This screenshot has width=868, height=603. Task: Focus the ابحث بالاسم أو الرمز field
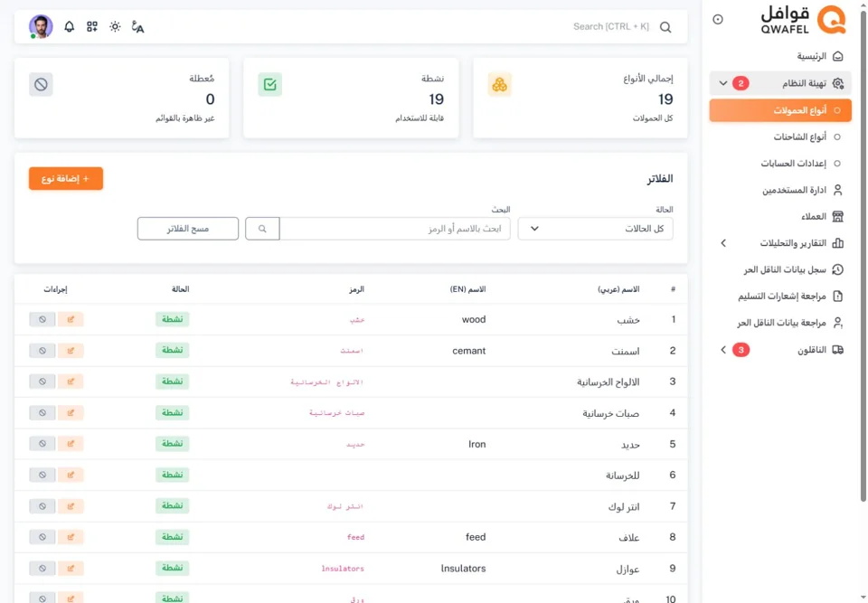click(x=395, y=229)
